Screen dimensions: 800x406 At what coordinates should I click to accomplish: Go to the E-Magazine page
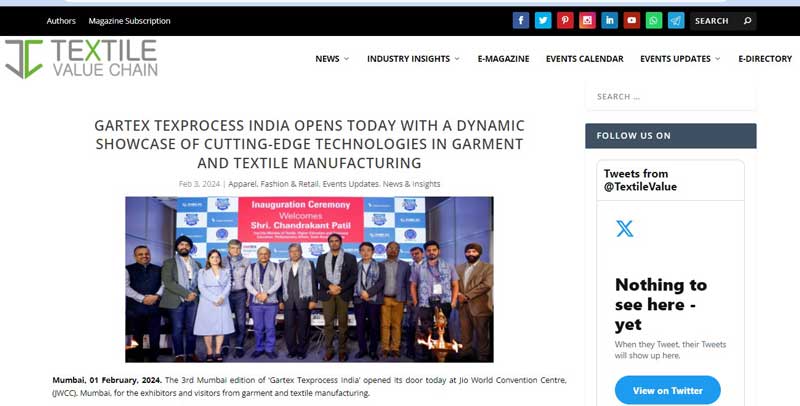click(x=503, y=59)
